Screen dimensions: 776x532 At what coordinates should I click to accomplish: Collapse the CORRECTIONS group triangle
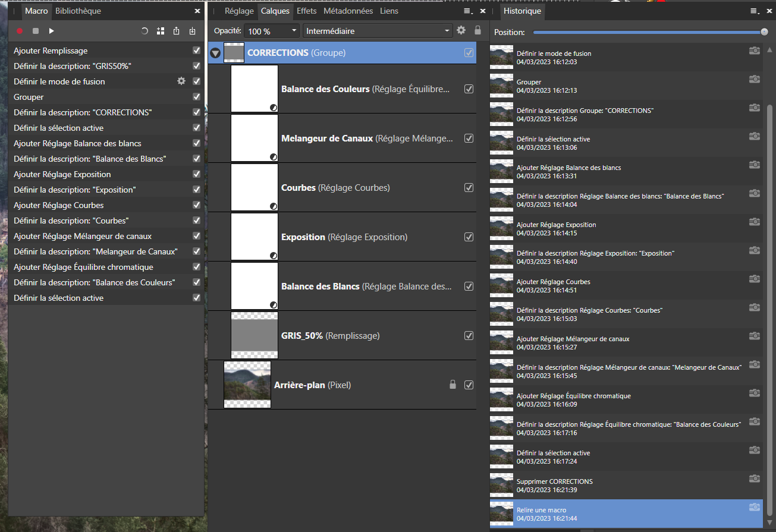coord(216,53)
